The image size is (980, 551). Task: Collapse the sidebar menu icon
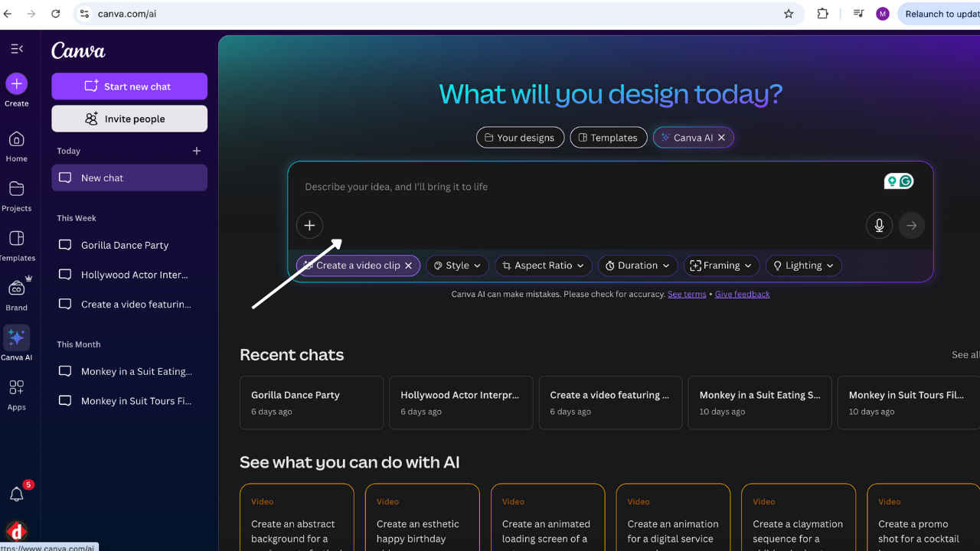(17, 49)
